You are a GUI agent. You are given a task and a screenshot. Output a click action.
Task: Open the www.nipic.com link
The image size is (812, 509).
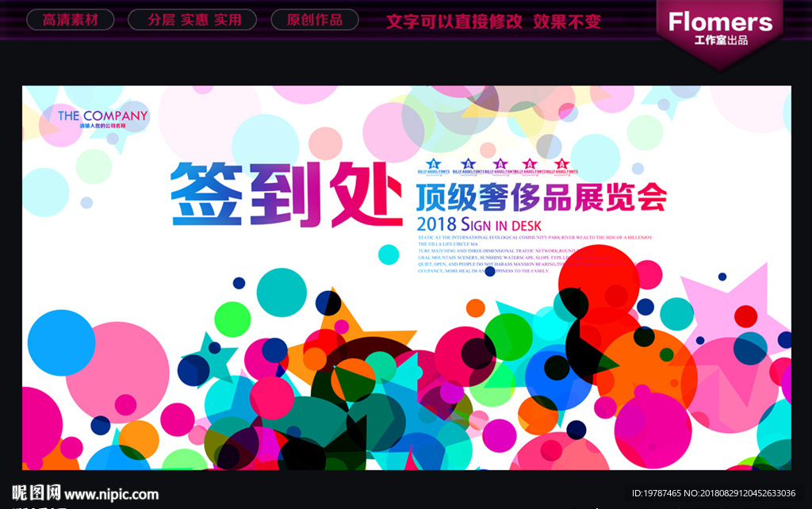[111, 495]
